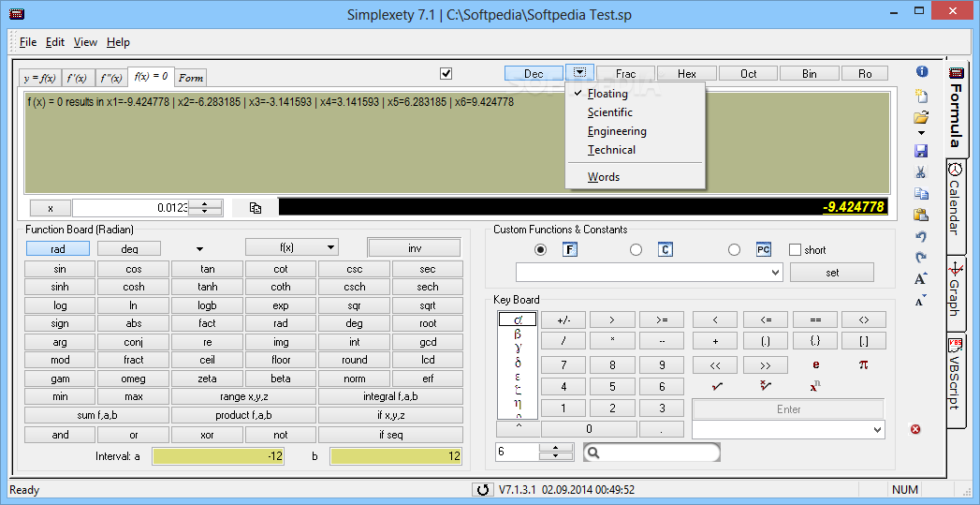This screenshot has width=980, height=505.
Task: Switch to the Form tab
Action: [x=191, y=78]
